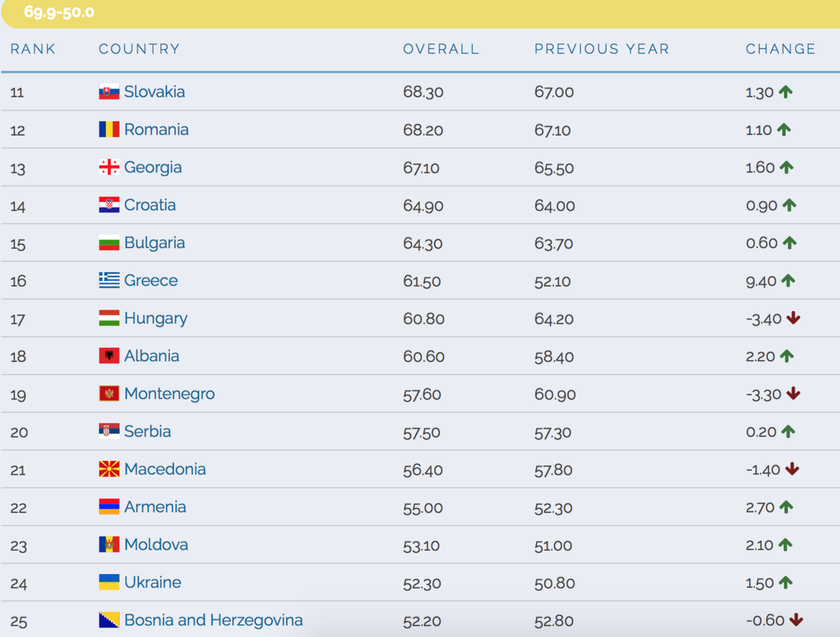The image size is (840, 637).
Task: Open the Moldova country link
Action: pos(156,545)
